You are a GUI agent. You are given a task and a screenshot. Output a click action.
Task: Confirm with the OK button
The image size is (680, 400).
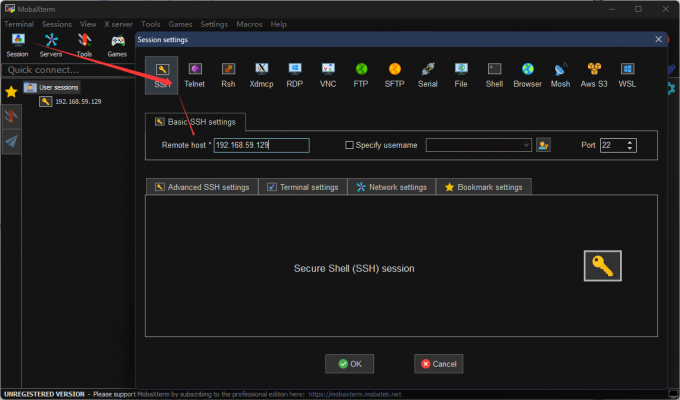click(x=350, y=364)
